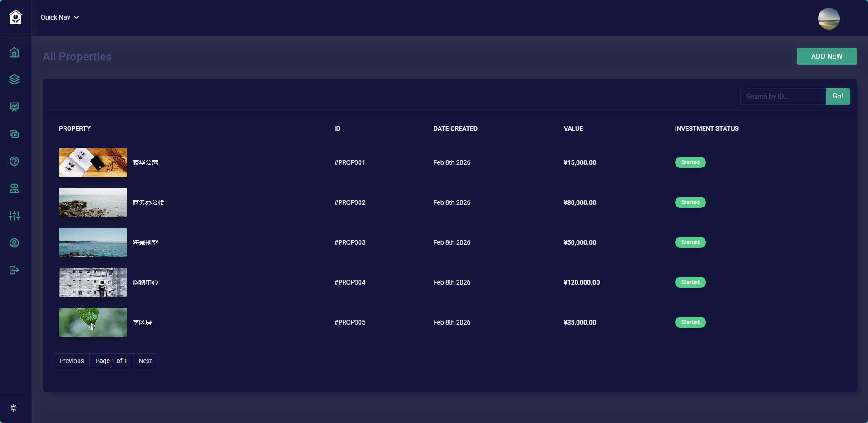Focus the Search by ID field
The width and height of the screenshot is (868, 423).
point(783,97)
